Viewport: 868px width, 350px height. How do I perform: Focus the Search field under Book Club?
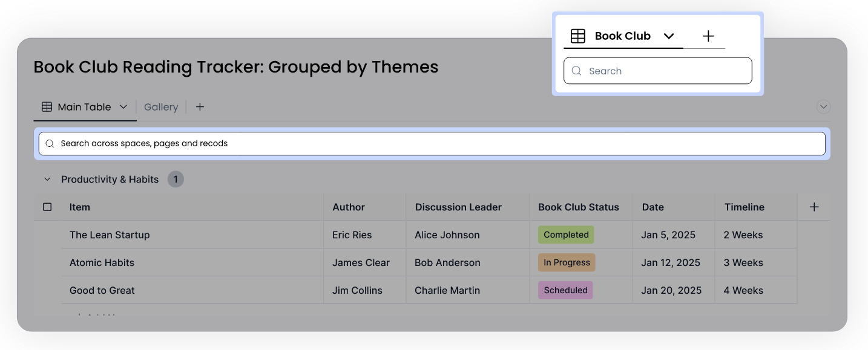click(658, 71)
